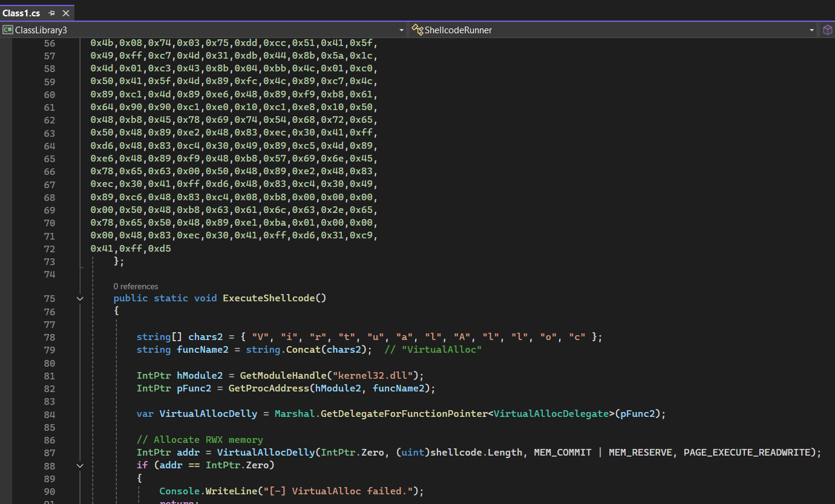Click the // "VirtualAlloc" comment on line 79
The height and width of the screenshot is (504, 835).
tap(433, 350)
